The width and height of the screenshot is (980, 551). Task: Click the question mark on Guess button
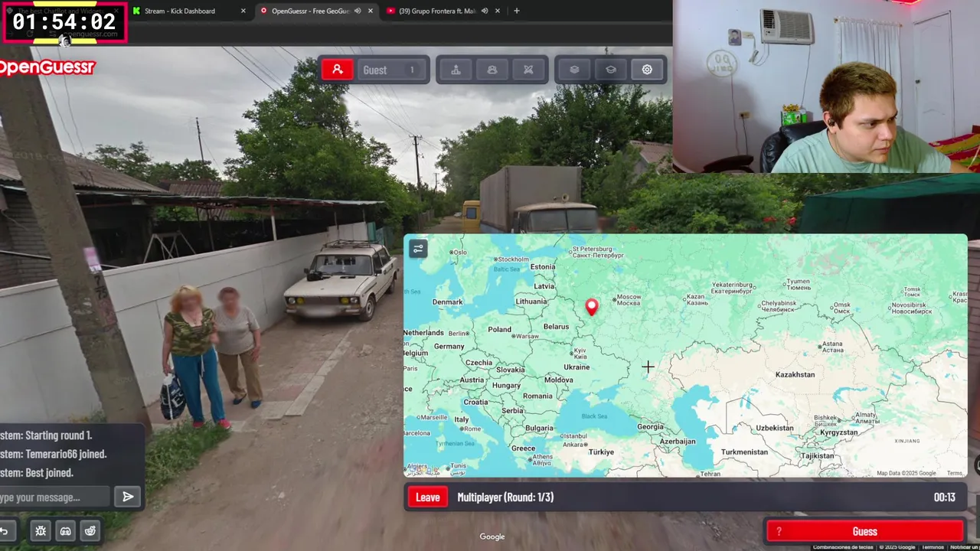(x=779, y=531)
